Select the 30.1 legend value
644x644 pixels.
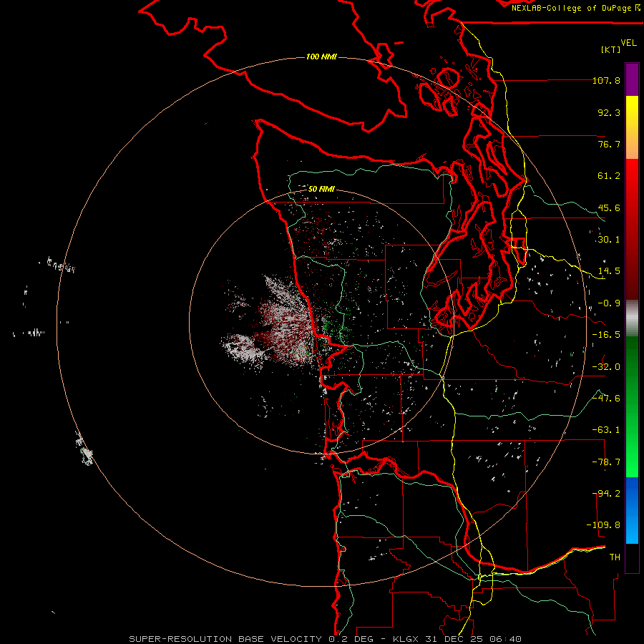(609, 240)
